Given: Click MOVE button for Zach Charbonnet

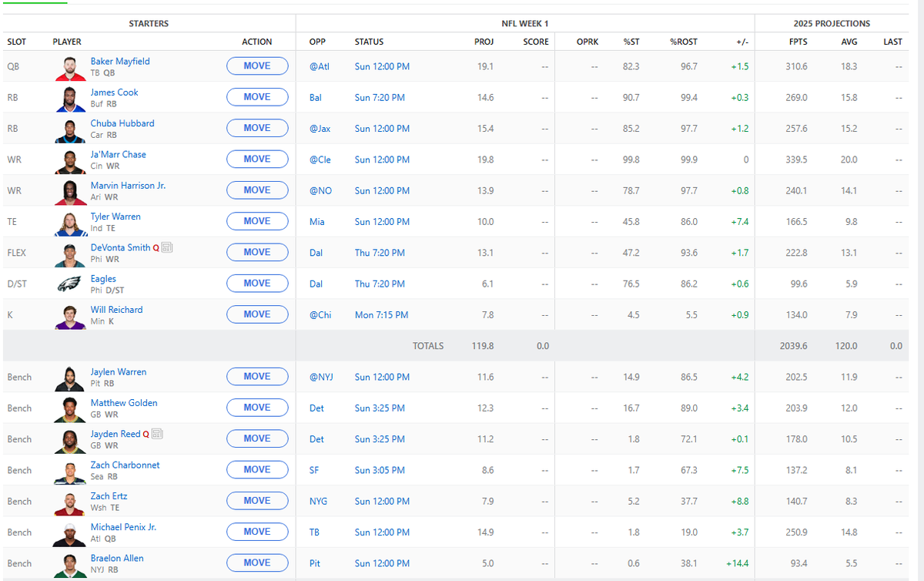Looking at the screenshot, I should click(257, 469).
